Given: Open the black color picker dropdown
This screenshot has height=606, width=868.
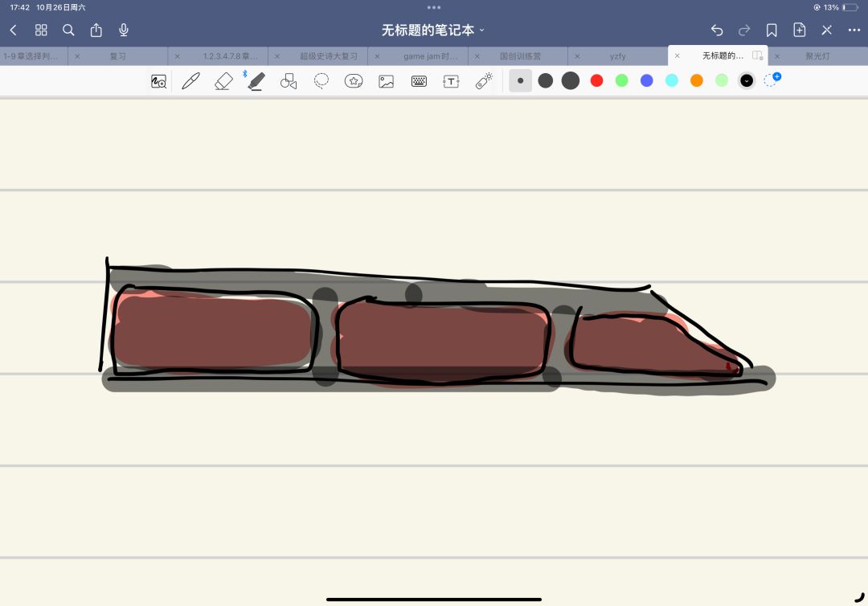Looking at the screenshot, I should pos(747,80).
